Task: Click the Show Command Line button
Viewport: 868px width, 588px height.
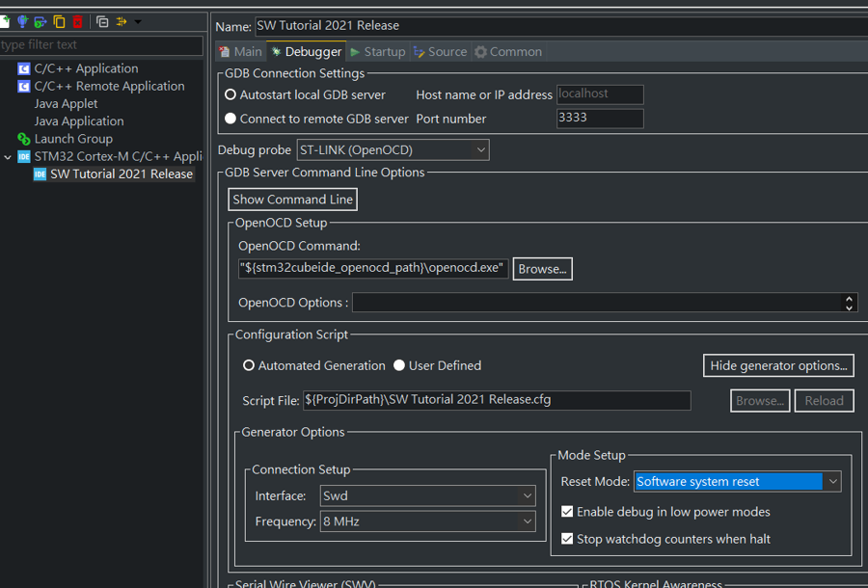Action: [292, 200]
